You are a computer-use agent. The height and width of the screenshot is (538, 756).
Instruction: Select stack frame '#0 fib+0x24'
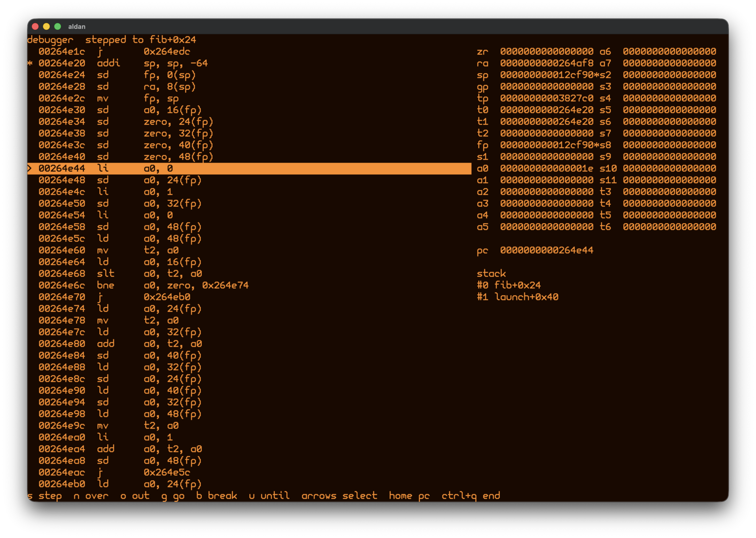point(509,286)
